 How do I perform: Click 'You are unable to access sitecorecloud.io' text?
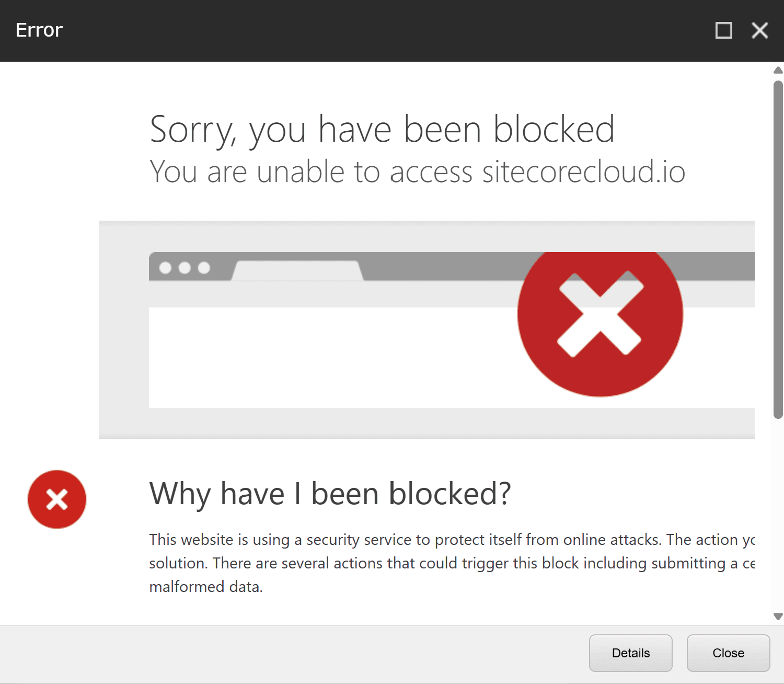click(417, 172)
